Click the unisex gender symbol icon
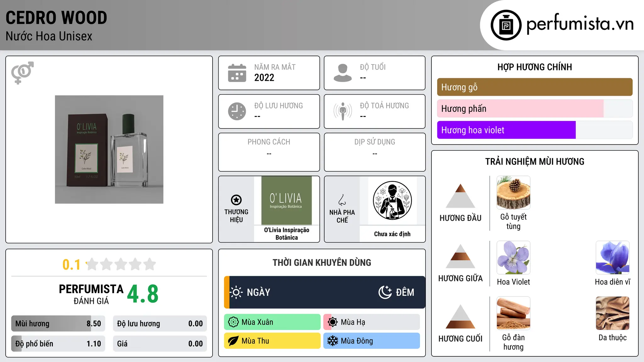This screenshot has height=362, width=644. coord(22,73)
